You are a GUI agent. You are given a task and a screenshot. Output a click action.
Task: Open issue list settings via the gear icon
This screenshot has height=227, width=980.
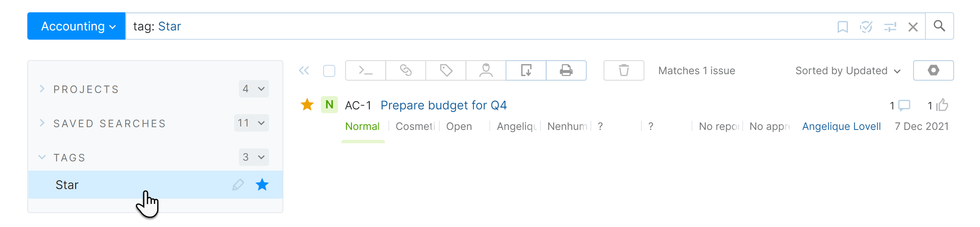934,70
